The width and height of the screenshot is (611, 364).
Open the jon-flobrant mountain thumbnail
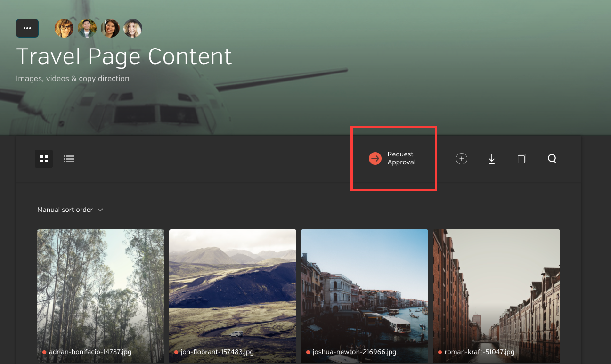[x=233, y=296]
